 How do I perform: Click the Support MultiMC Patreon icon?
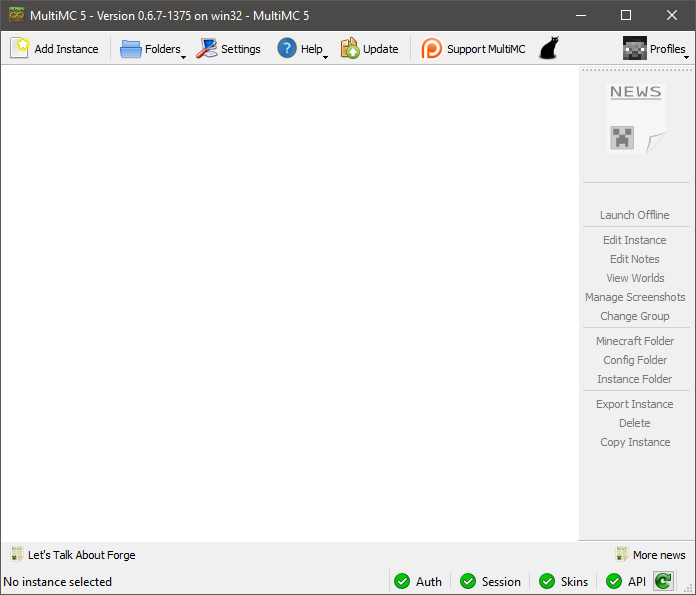click(432, 48)
